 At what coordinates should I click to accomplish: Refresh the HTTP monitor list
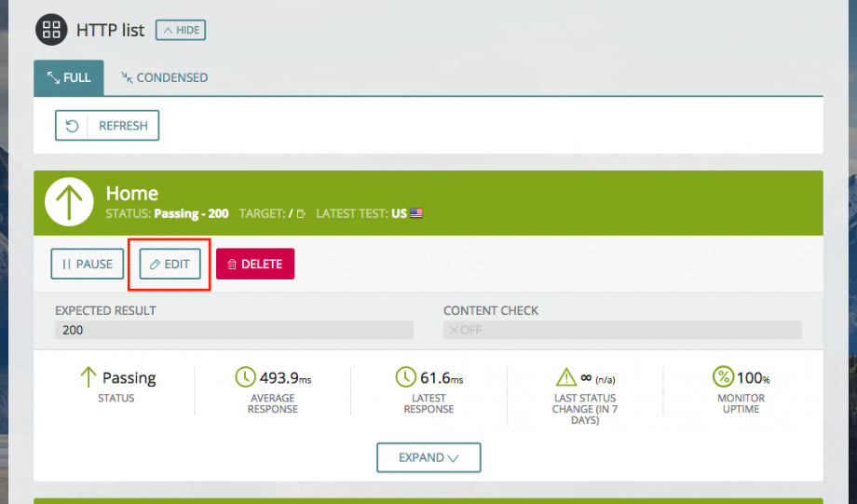tap(107, 125)
